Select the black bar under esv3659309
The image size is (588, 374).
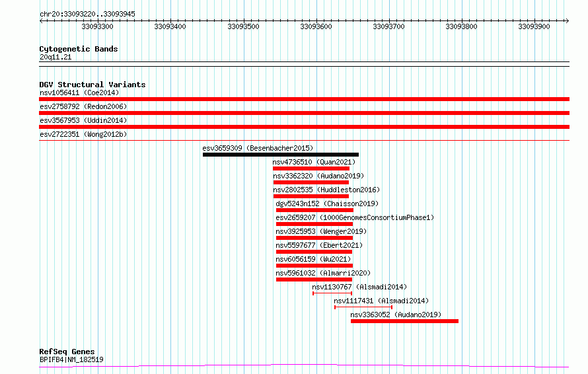tap(281, 155)
